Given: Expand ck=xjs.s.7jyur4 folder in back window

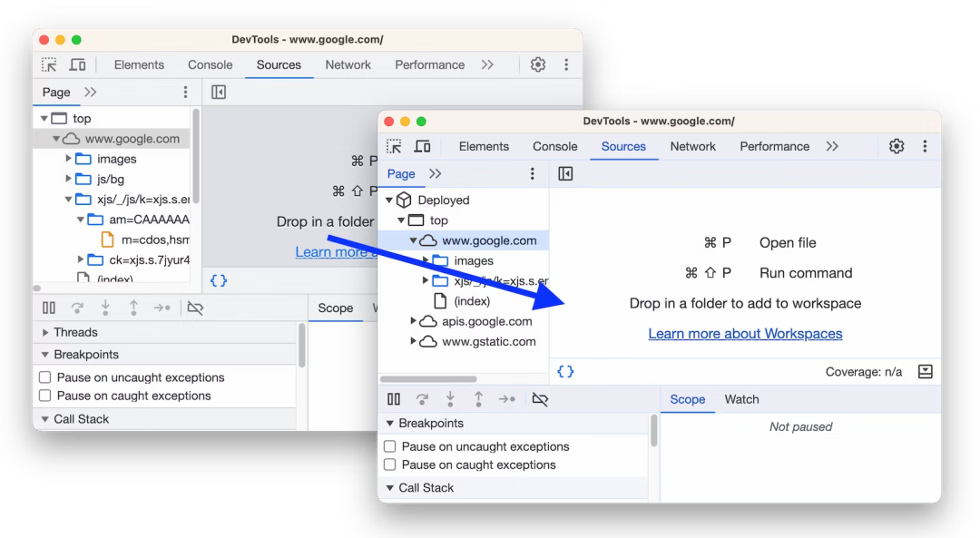Looking at the screenshot, I should [80, 259].
